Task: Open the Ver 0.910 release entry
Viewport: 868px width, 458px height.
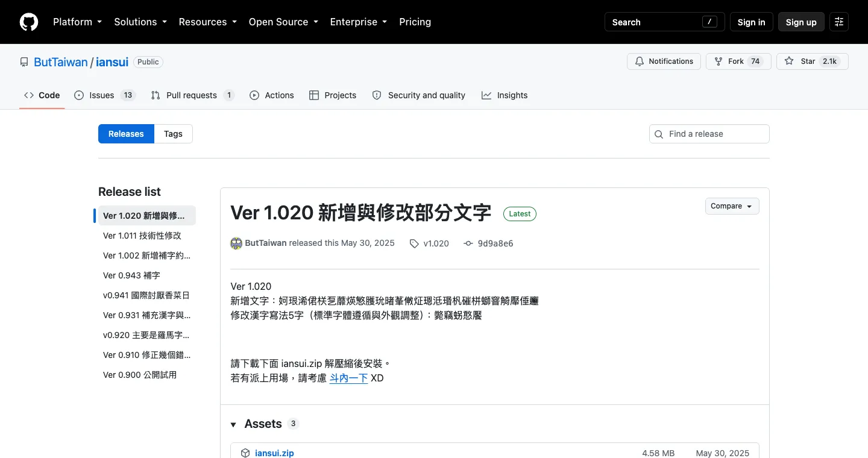Action: point(146,355)
